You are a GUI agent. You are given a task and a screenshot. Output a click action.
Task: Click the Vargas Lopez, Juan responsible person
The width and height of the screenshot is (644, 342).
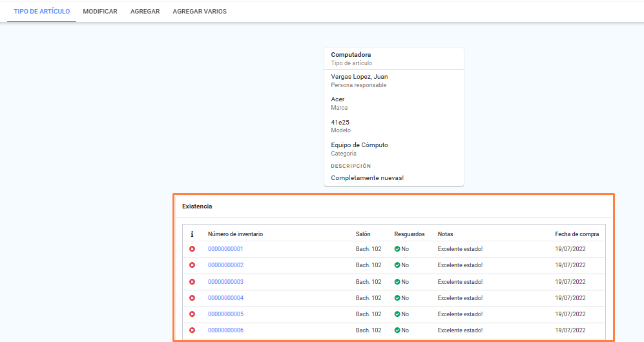click(x=359, y=77)
